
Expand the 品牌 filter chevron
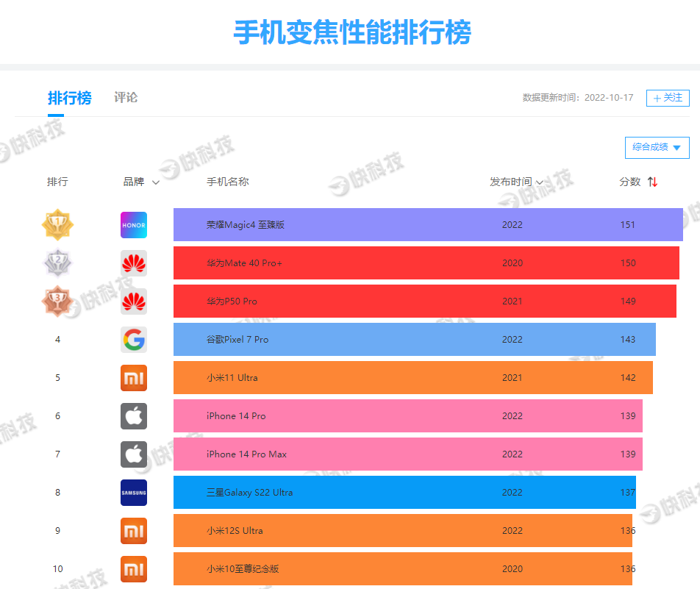[x=156, y=182]
